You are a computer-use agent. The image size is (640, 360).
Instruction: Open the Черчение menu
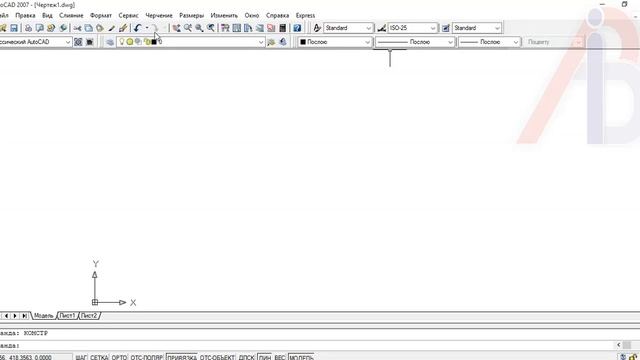point(159,15)
